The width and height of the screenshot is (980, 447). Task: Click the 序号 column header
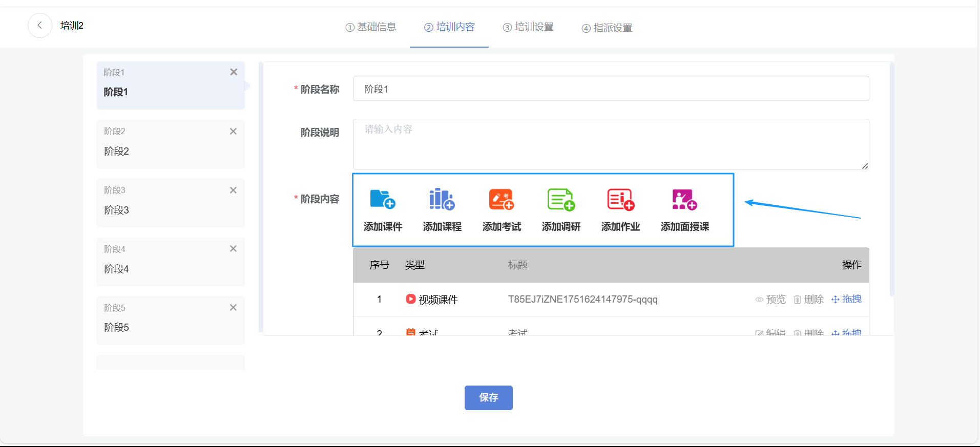tap(379, 265)
